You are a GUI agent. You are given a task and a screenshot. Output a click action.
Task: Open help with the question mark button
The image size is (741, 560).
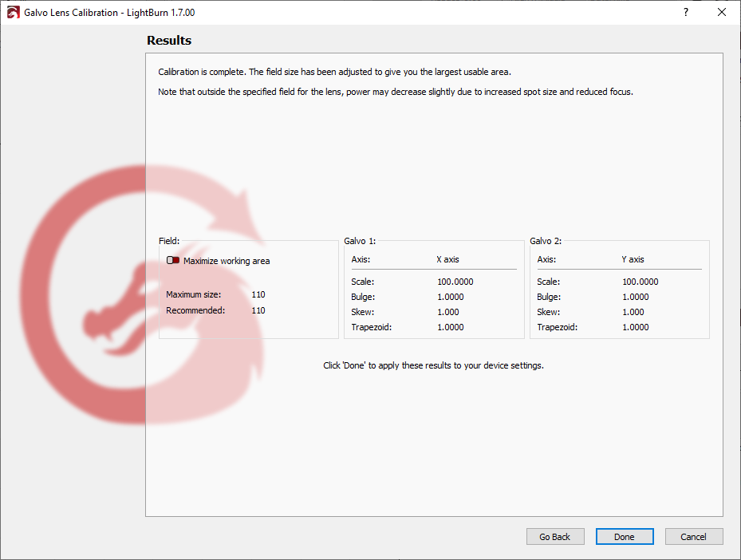click(685, 13)
